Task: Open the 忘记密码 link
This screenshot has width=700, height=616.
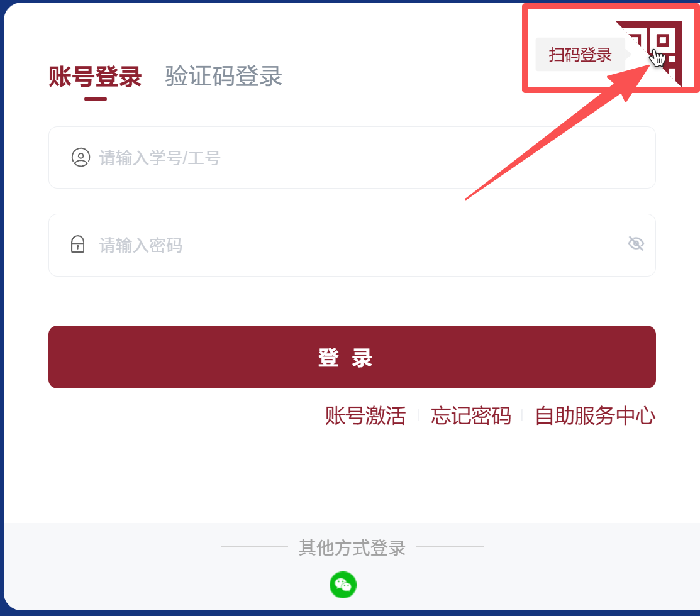Action: pyautogui.click(x=470, y=415)
